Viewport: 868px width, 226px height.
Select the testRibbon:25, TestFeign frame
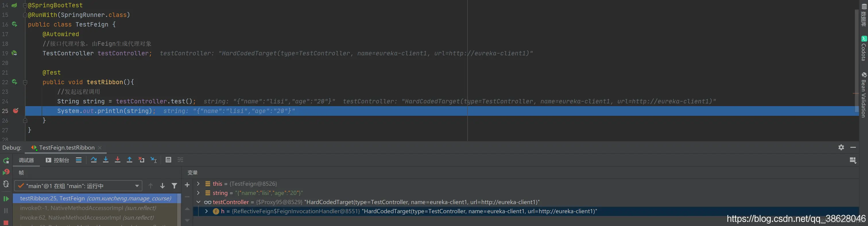pyautogui.click(x=95, y=198)
